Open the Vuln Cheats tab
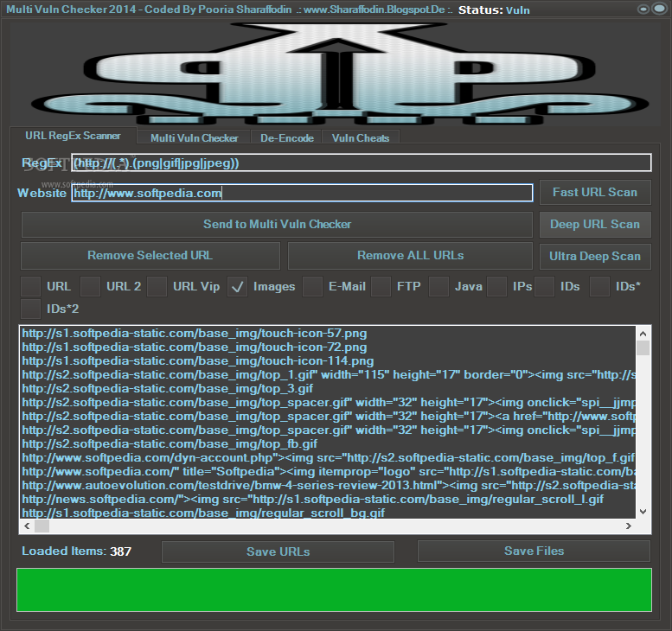 click(x=361, y=138)
